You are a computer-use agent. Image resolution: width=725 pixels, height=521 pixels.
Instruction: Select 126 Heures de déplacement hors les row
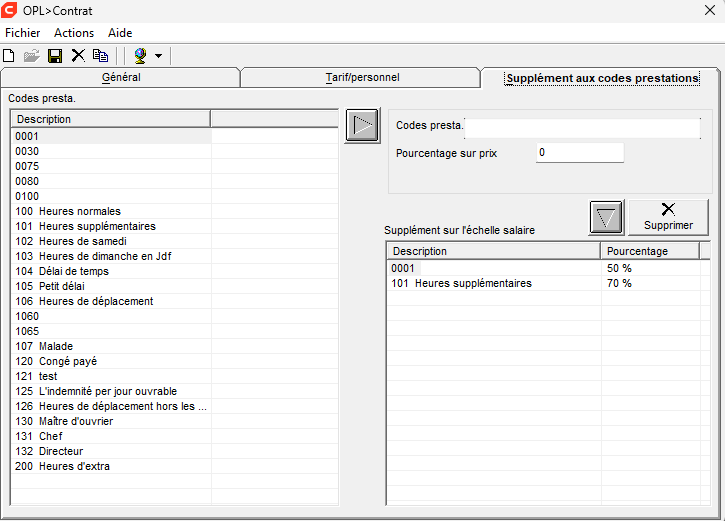pyautogui.click(x=175, y=406)
